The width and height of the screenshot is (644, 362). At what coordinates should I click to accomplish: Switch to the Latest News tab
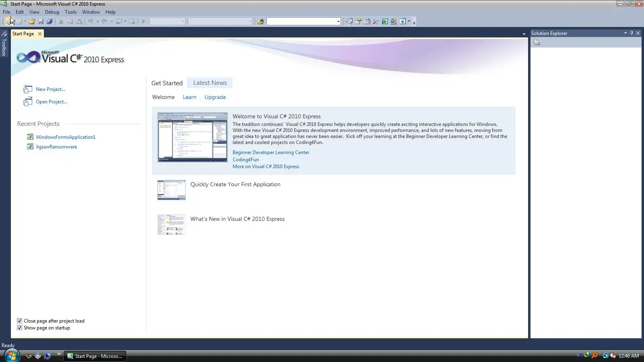click(x=210, y=83)
